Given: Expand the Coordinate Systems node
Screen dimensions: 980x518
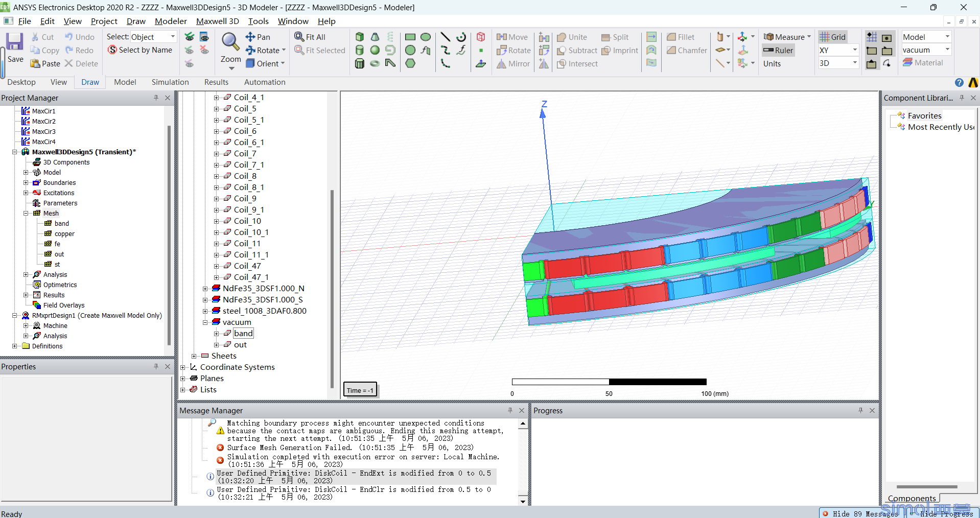Looking at the screenshot, I should tap(183, 367).
